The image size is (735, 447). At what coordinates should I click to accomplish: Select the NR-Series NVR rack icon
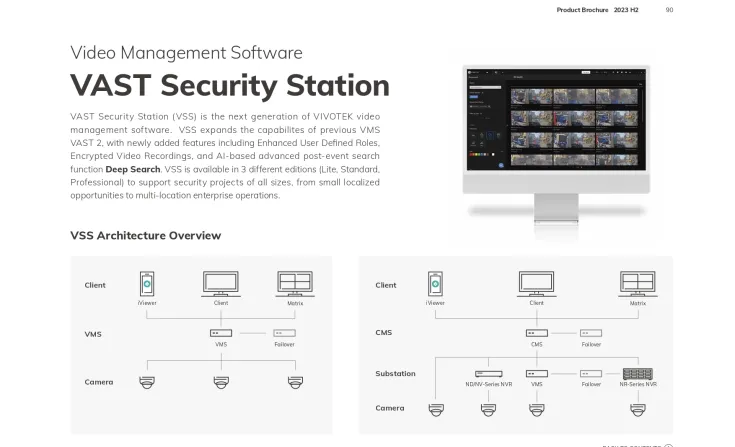pos(638,374)
